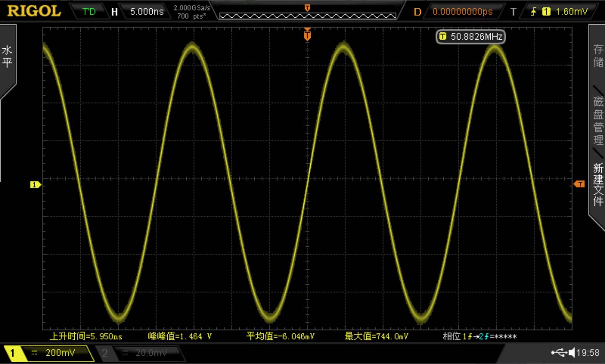The height and width of the screenshot is (364, 605).
Task: Click the yellow channel 1 trigger source badge
Action: click(546, 12)
